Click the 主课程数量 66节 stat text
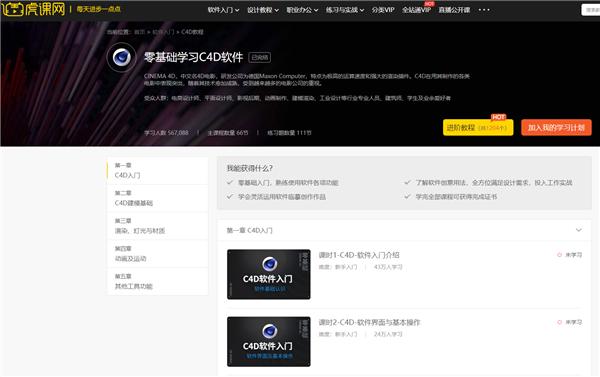 tap(228, 133)
